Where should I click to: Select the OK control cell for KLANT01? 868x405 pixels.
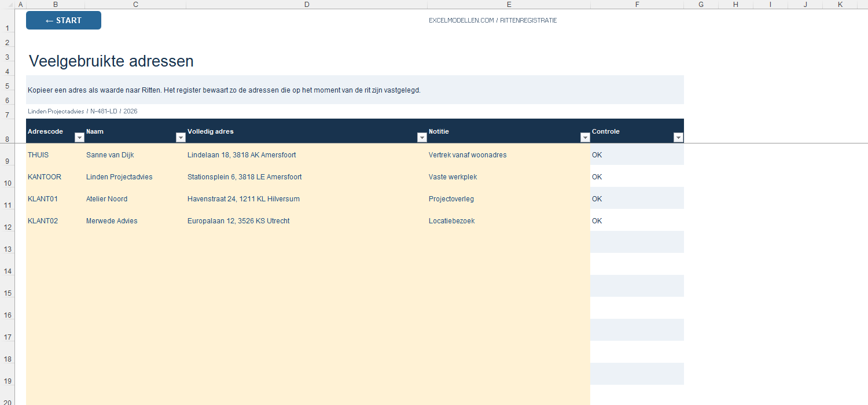click(637, 198)
